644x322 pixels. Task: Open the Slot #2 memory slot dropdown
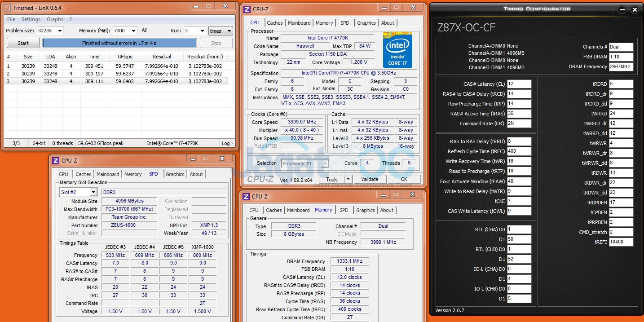[x=93, y=192]
